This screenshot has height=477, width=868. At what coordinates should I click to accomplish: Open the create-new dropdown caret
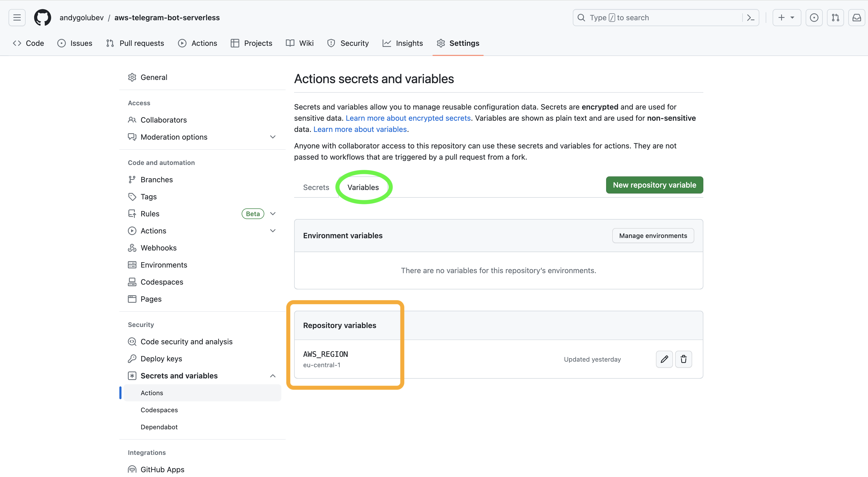(793, 18)
